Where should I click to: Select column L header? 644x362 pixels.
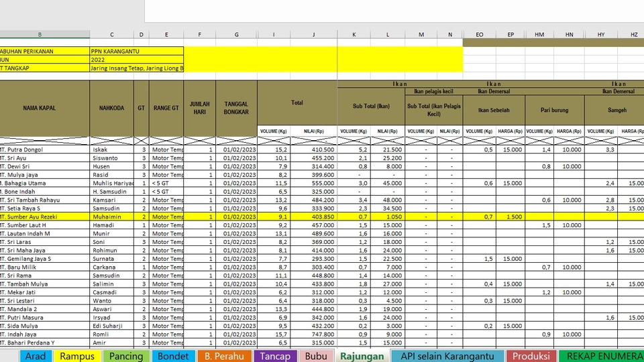point(388,34)
